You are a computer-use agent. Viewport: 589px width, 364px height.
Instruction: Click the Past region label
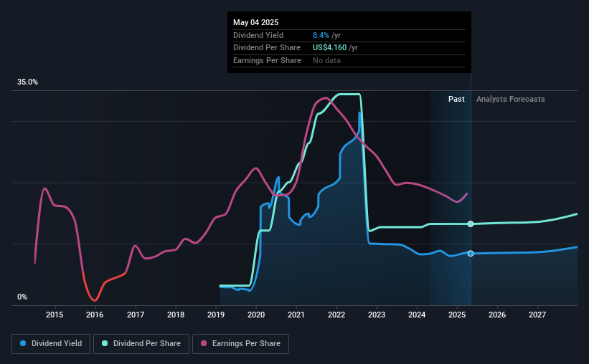click(456, 99)
